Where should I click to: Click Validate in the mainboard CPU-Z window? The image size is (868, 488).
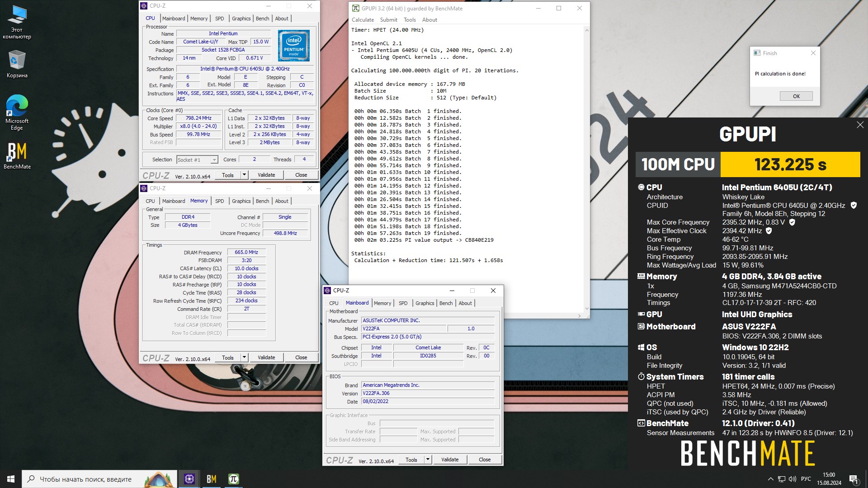(450, 460)
